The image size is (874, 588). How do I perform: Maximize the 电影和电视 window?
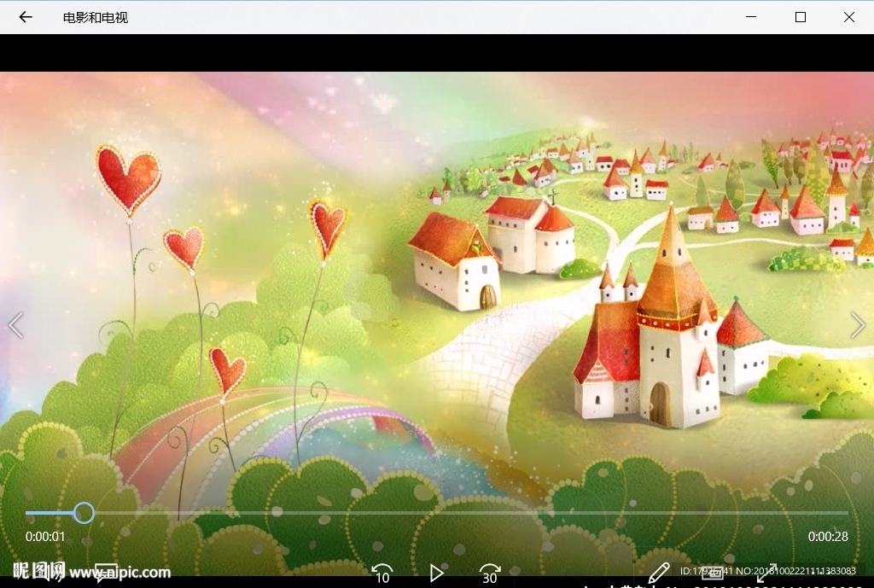point(801,17)
